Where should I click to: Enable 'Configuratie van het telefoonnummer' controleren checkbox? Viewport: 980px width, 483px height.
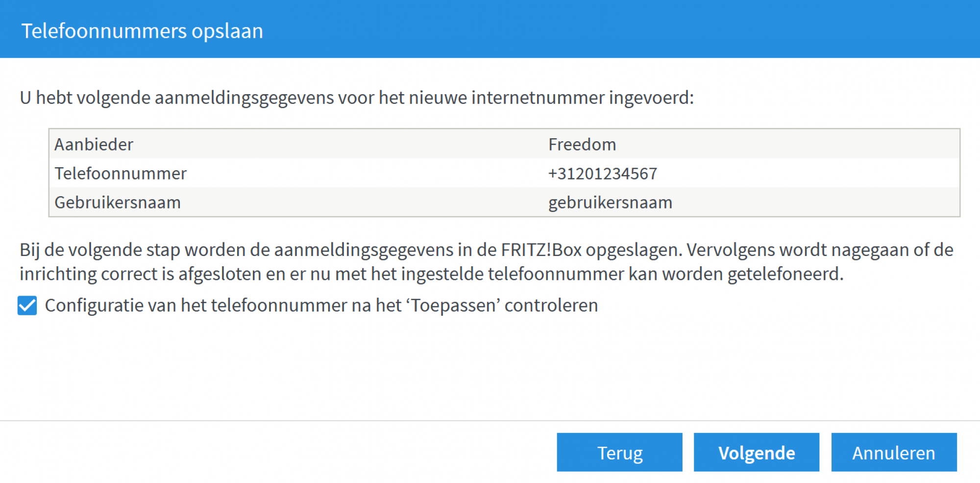(x=28, y=305)
